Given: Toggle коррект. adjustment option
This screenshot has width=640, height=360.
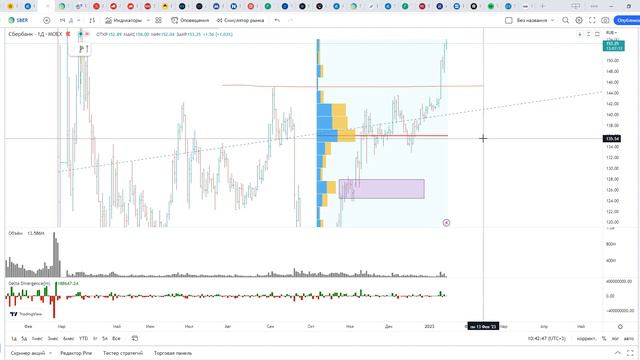Looking at the screenshot, I should tap(587, 338).
